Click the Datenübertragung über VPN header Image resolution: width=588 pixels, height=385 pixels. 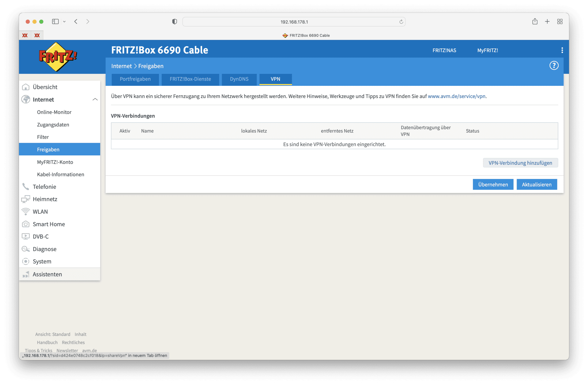click(426, 131)
